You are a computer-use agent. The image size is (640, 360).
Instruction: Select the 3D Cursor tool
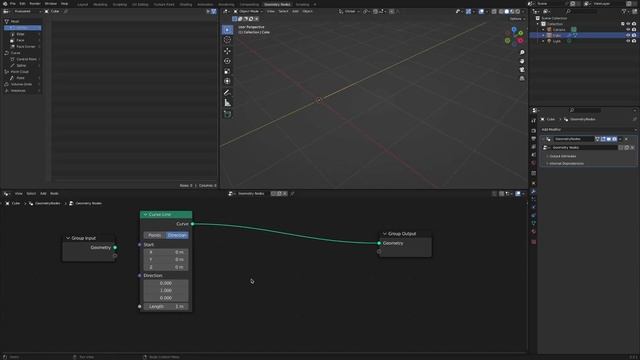coord(227,40)
